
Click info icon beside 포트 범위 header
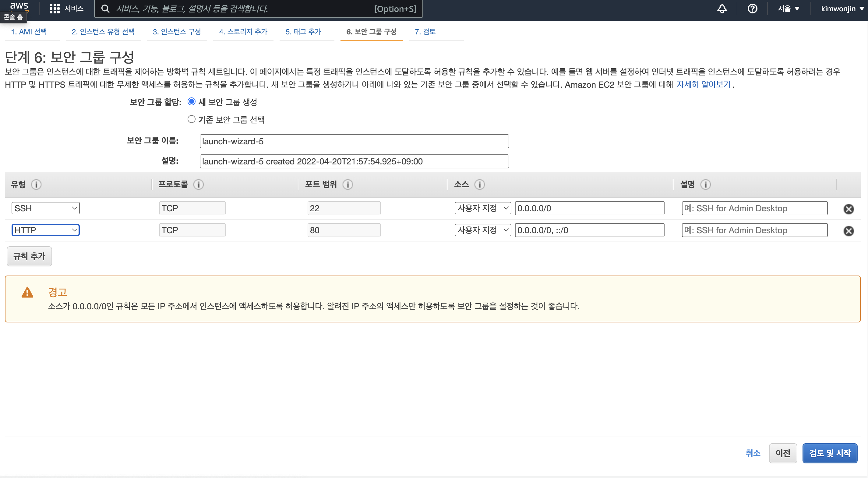[x=348, y=185]
